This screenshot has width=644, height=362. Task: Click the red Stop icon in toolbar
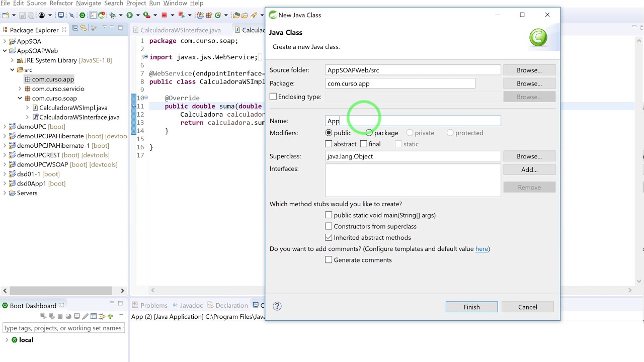[164, 15]
